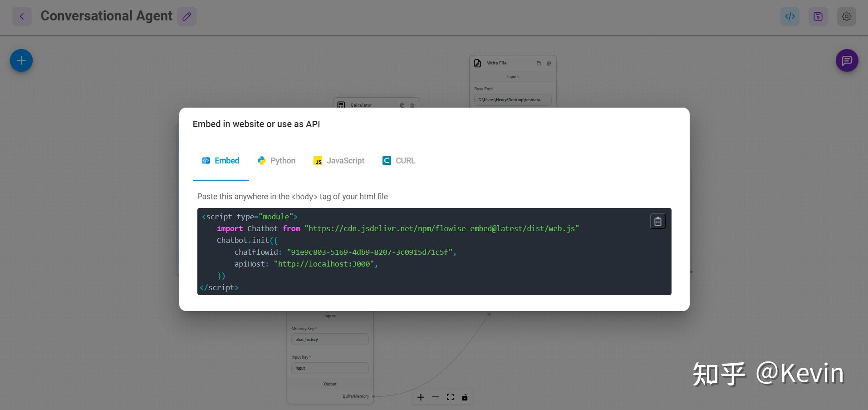Open the chat message bubble button

pyautogui.click(x=847, y=60)
